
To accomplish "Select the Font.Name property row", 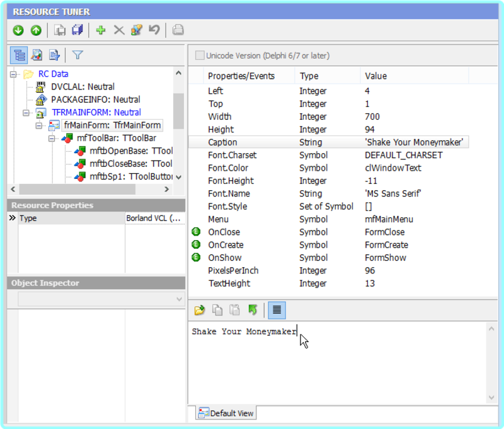I will pos(328,193).
